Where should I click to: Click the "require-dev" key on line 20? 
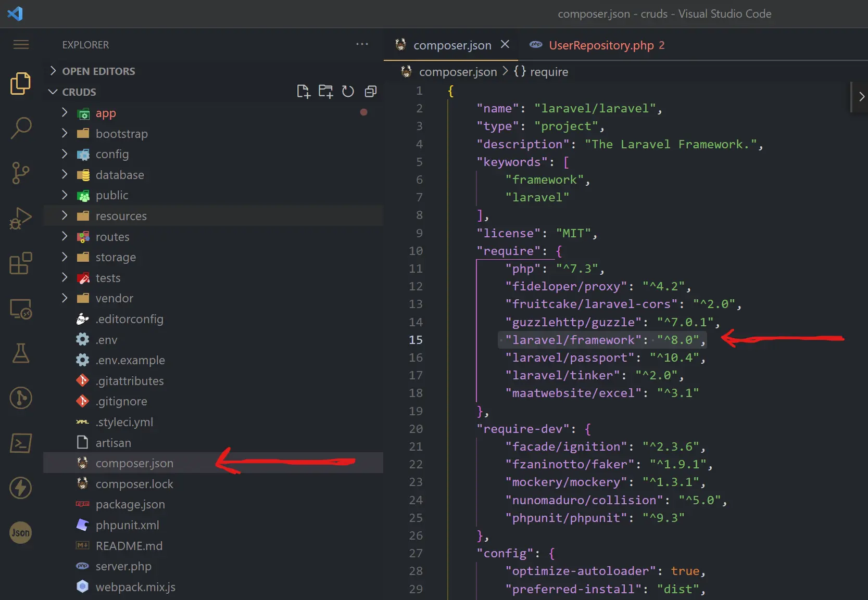point(523,429)
